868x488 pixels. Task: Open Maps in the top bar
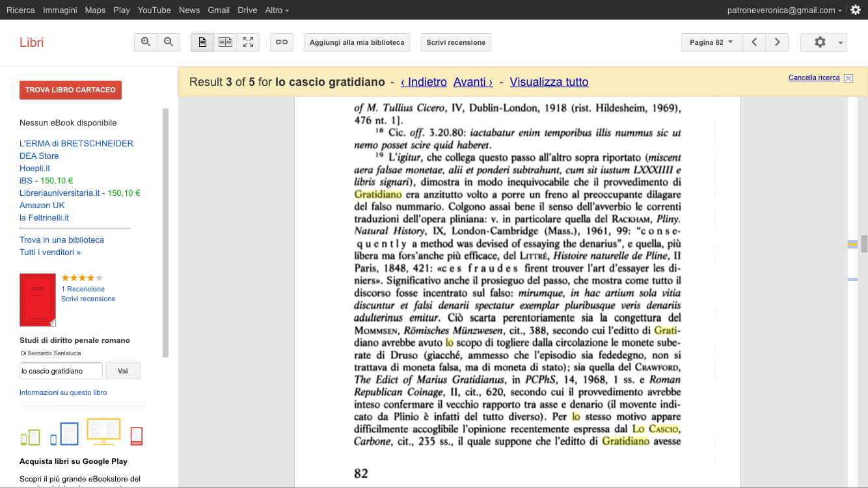pos(95,10)
